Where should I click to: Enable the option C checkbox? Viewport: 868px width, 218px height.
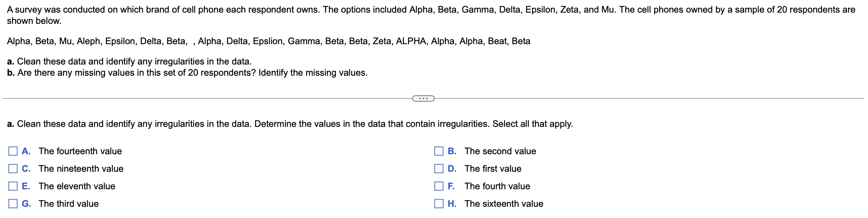point(13,169)
